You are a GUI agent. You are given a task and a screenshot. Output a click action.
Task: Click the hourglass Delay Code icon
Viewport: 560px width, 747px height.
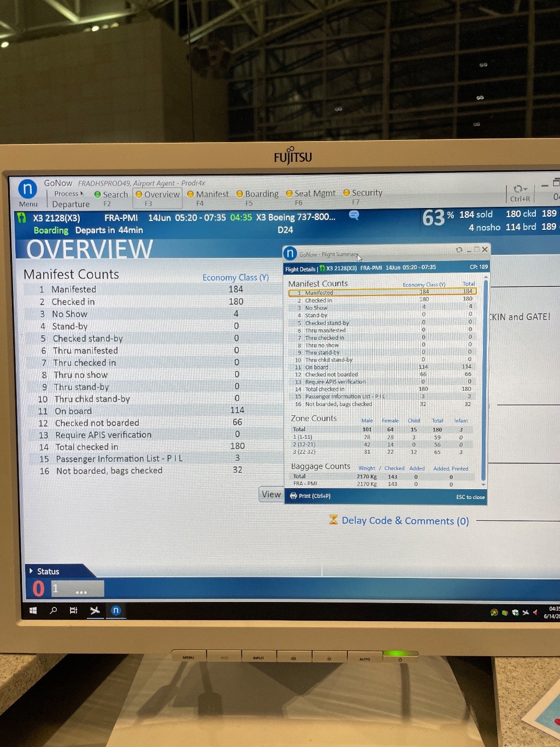(x=333, y=519)
